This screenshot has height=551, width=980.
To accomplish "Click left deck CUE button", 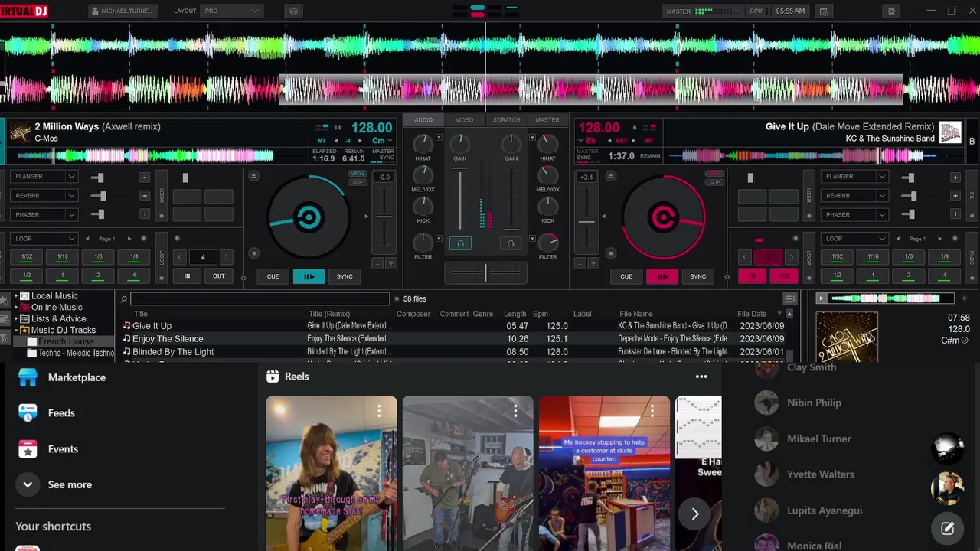I will point(273,276).
